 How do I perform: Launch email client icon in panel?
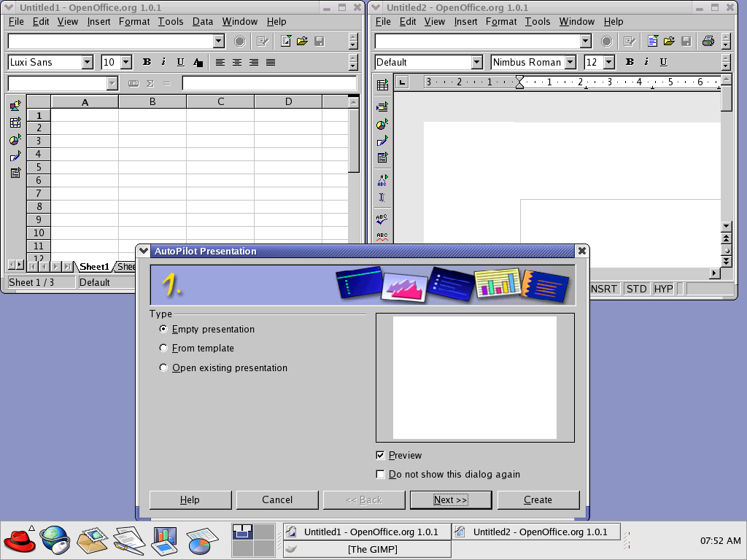[x=92, y=540]
